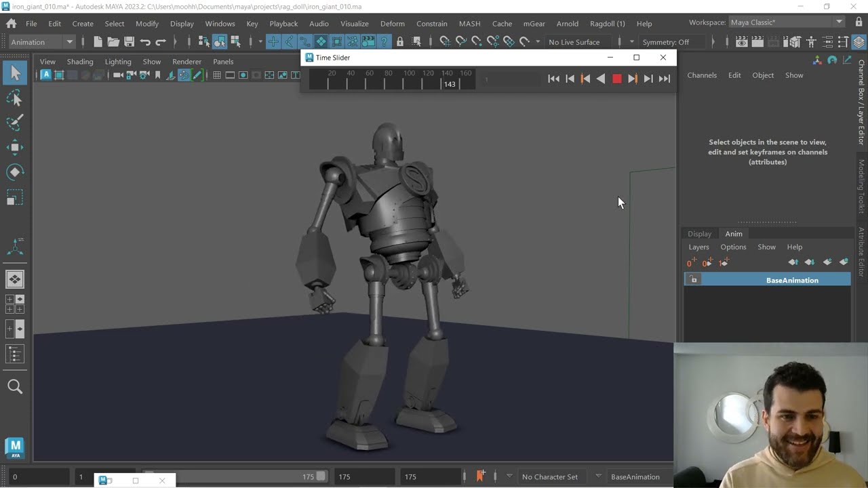The image size is (868, 488).
Task: Toggle the auto keyframe button
Action: click(x=480, y=476)
